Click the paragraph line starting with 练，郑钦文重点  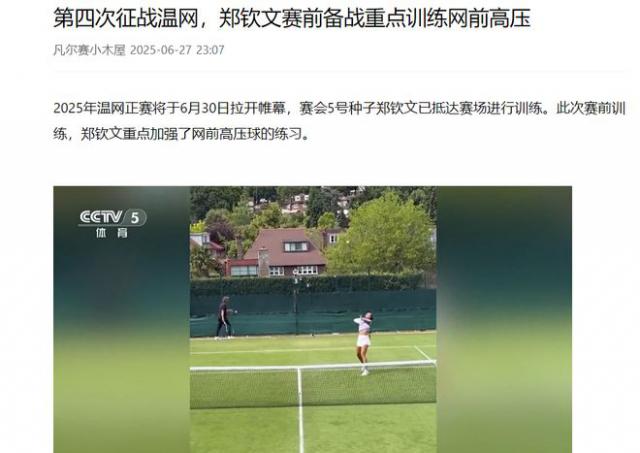pos(182,134)
